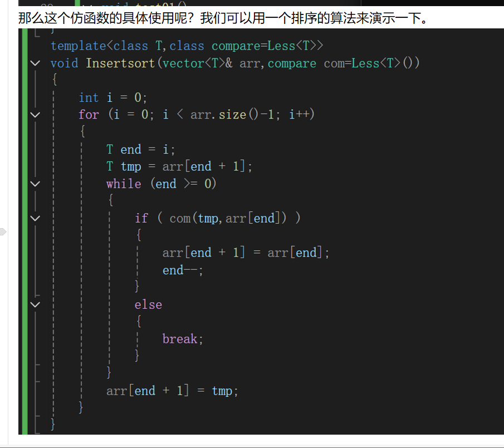This screenshot has height=448, width=504.
Task: Click the 'int i = 0;' line
Action: (x=113, y=97)
